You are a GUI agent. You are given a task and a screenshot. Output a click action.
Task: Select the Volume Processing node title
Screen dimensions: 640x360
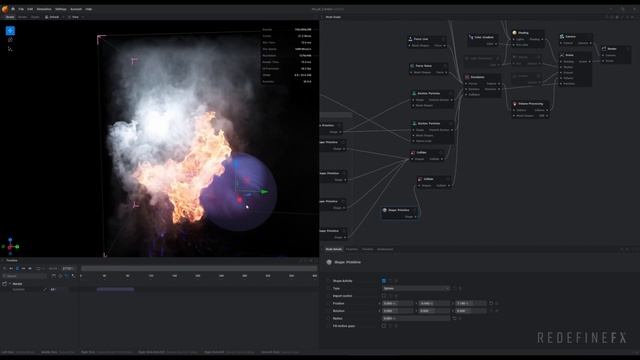coord(531,104)
